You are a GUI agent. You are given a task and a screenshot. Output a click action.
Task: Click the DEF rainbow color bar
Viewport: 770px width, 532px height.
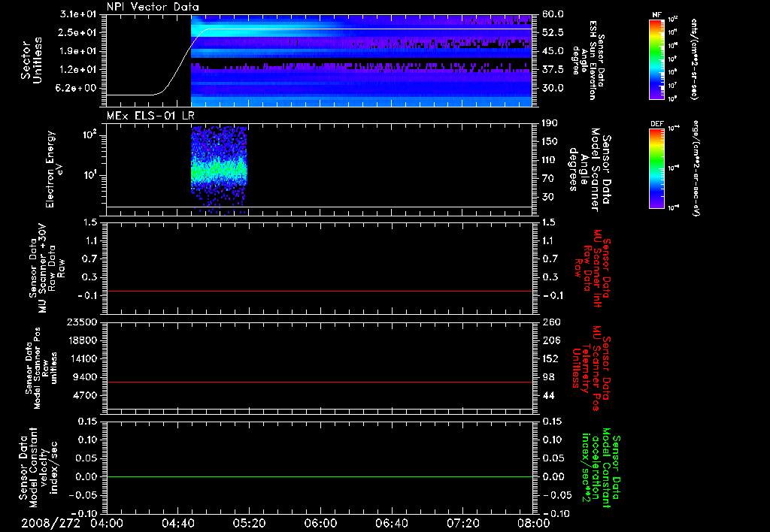click(x=656, y=168)
